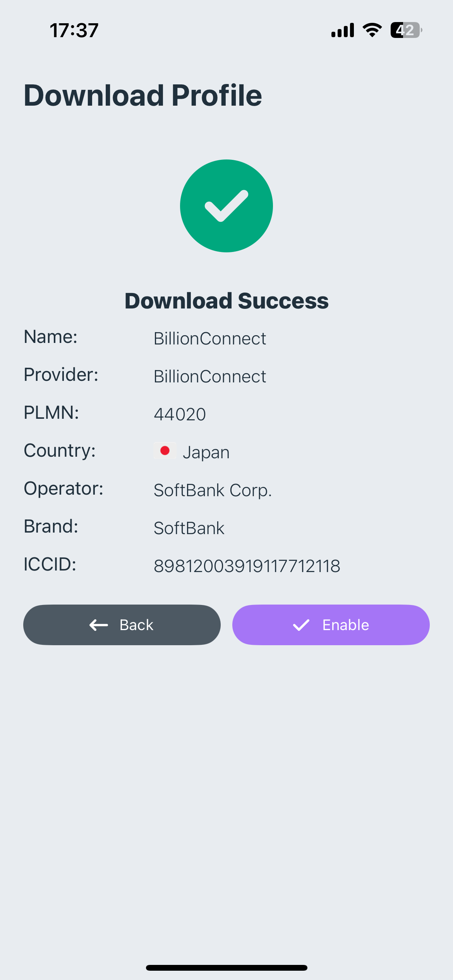The height and width of the screenshot is (980, 453).
Task: Tap the Operator value SoftBank Corp.
Action: [213, 490]
